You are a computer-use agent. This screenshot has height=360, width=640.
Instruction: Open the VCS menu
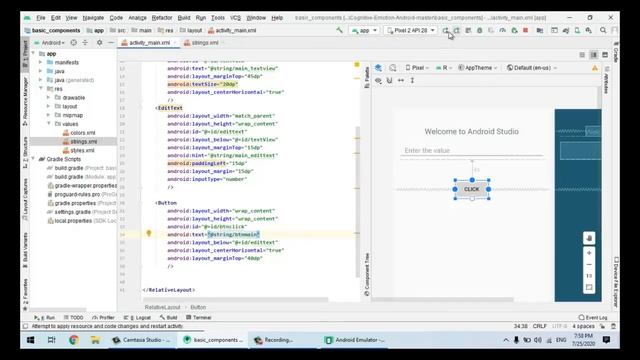(235, 18)
